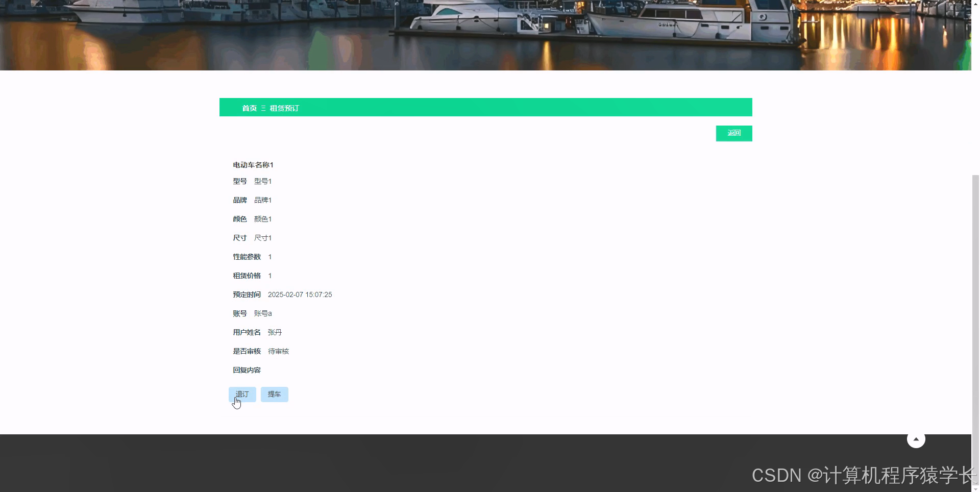Click the 型号1 value text
Image resolution: width=980 pixels, height=492 pixels.
[263, 181]
